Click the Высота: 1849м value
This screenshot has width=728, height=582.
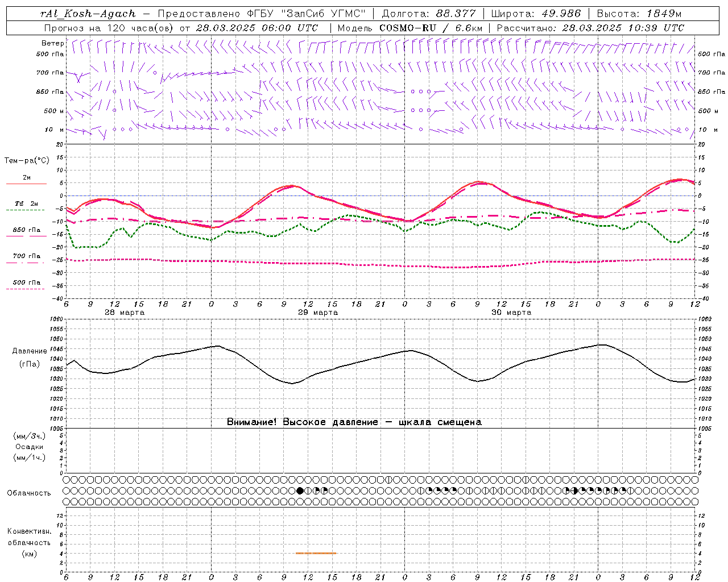click(x=639, y=14)
